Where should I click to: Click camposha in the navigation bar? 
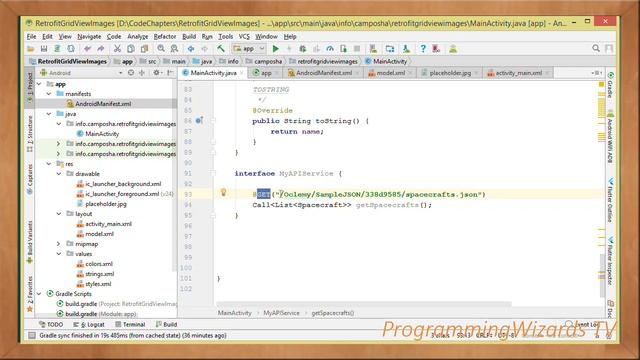[264, 62]
